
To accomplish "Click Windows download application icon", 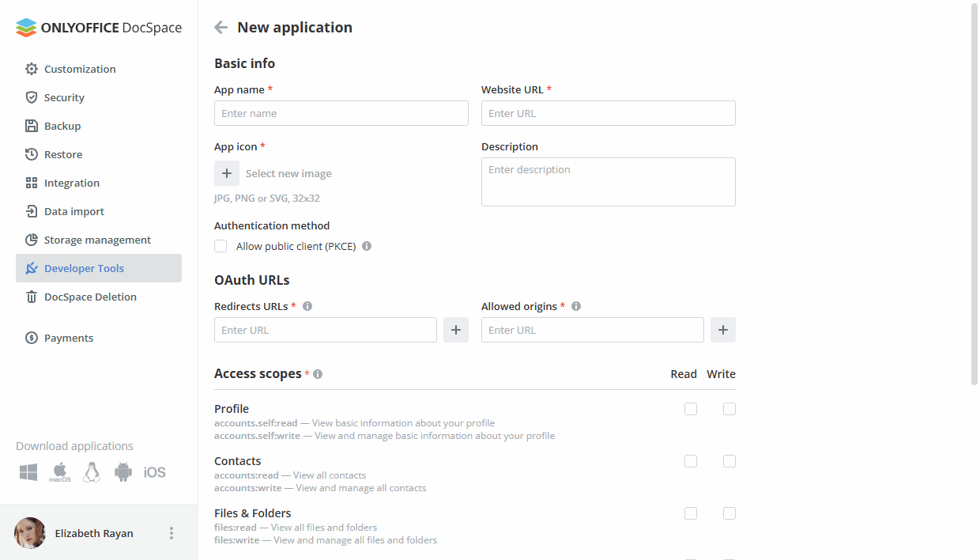I will (29, 472).
